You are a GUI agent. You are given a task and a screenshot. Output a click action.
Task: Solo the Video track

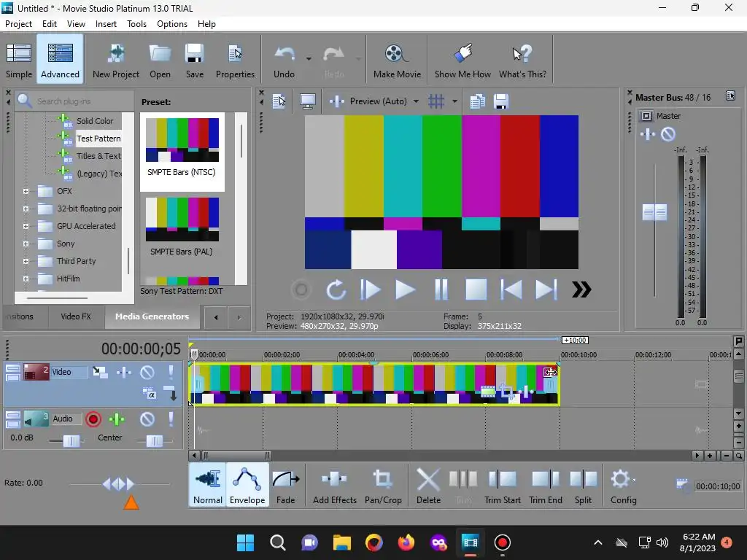(x=171, y=373)
